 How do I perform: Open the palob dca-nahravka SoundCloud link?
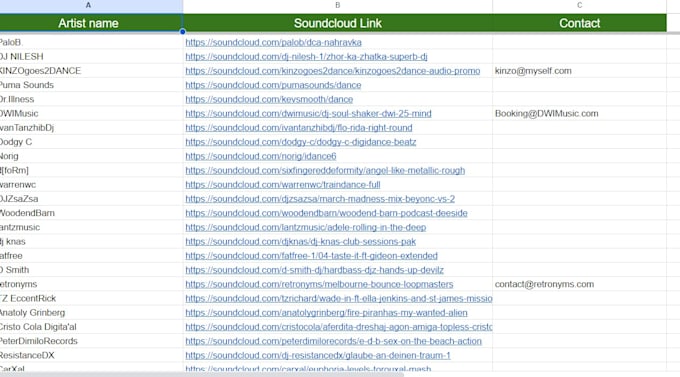coord(273,42)
